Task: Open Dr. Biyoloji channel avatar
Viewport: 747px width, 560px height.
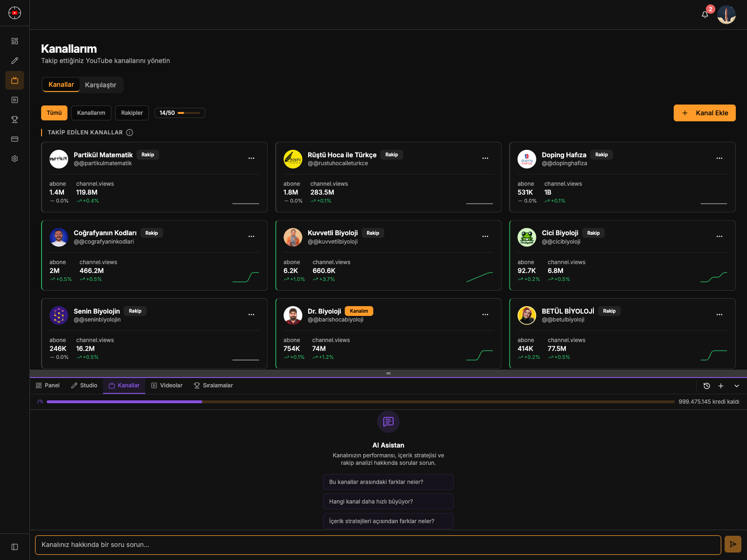Action: [293, 315]
